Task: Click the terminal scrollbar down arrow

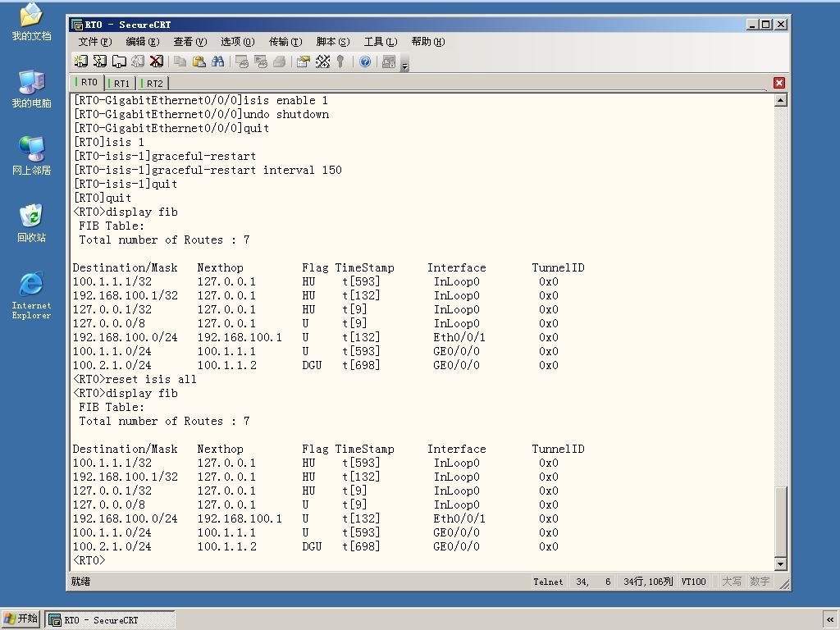Action: (x=781, y=564)
